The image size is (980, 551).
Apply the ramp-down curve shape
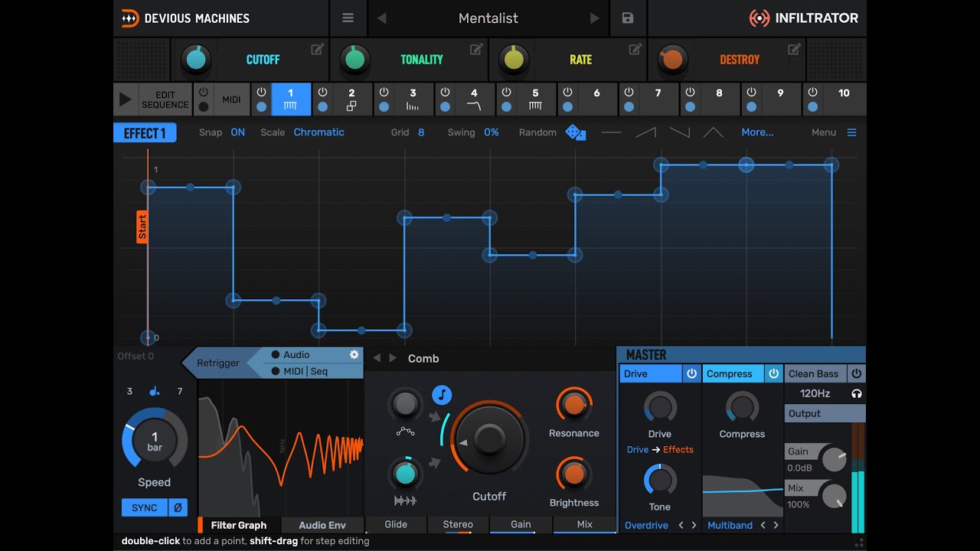tap(679, 132)
